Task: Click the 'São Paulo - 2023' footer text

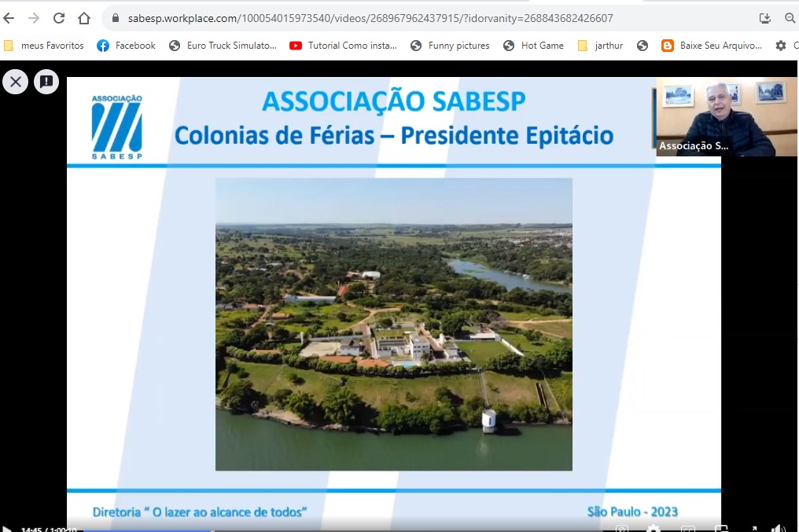Action: pos(632,511)
